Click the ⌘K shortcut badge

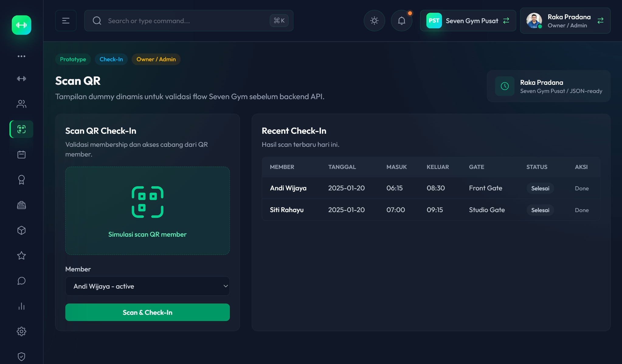point(279,21)
